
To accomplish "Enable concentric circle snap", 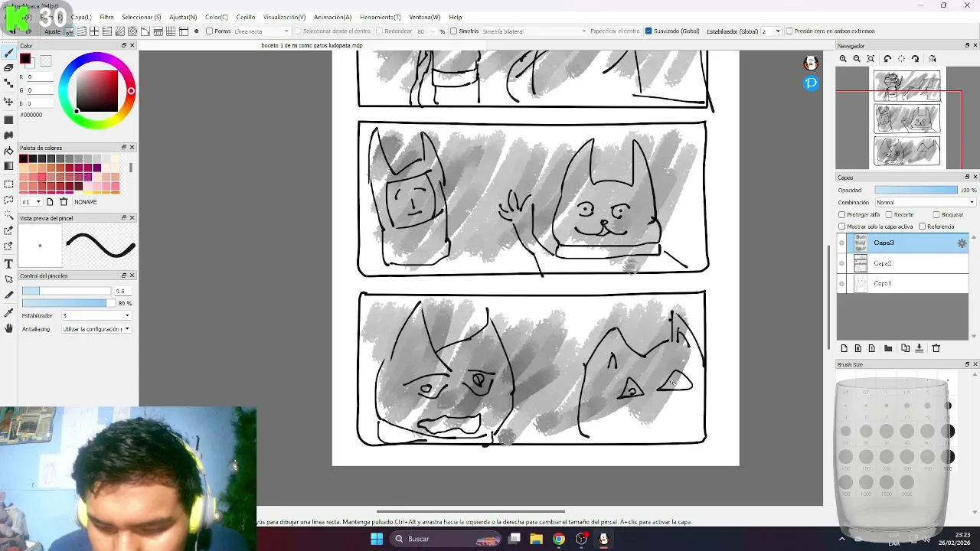I will (132, 31).
